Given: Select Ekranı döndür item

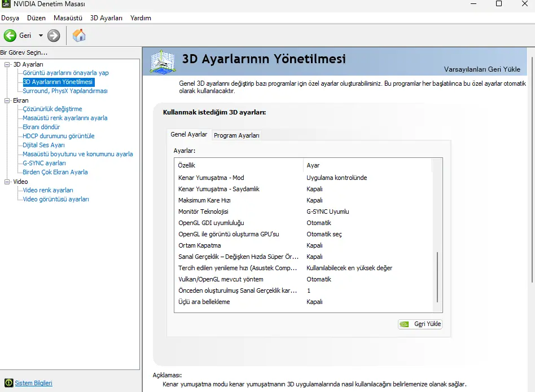Looking at the screenshot, I should [41, 127].
